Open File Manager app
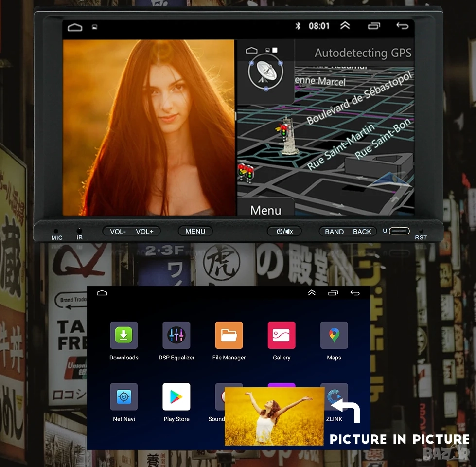The image size is (476, 467). click(x=229, y=335)
